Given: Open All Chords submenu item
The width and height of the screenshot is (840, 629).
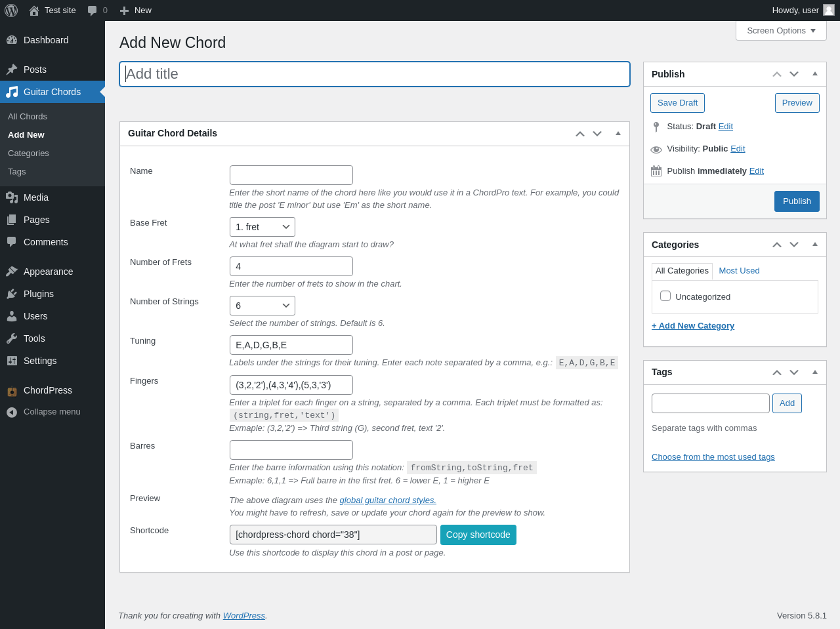Looking at the screenshot, I should pos(28,117).
